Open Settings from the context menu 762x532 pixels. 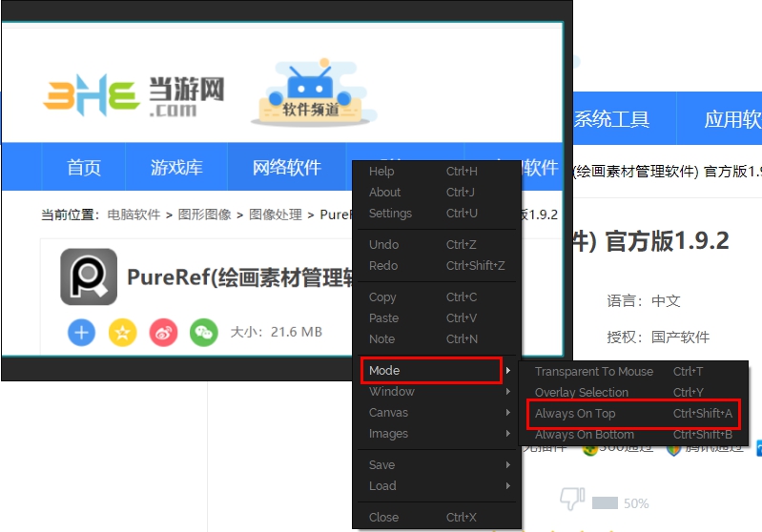point(437,213)
